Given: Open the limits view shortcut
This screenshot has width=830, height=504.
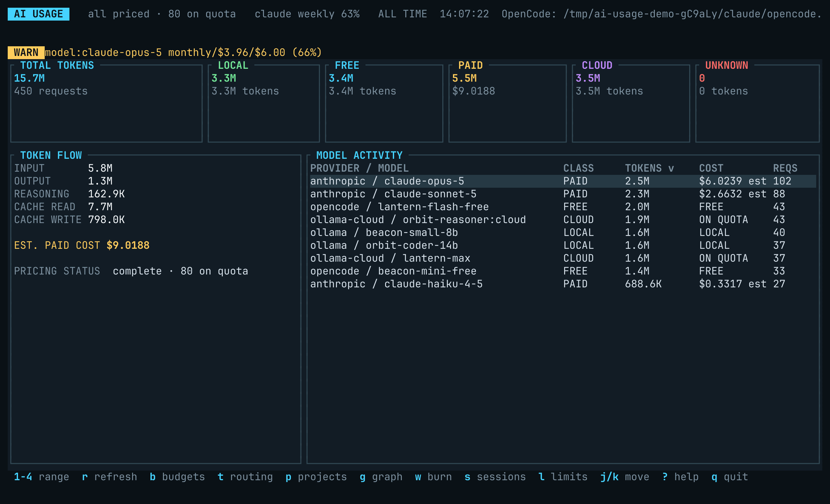Looking at the screenshot, I should (563, 477).
